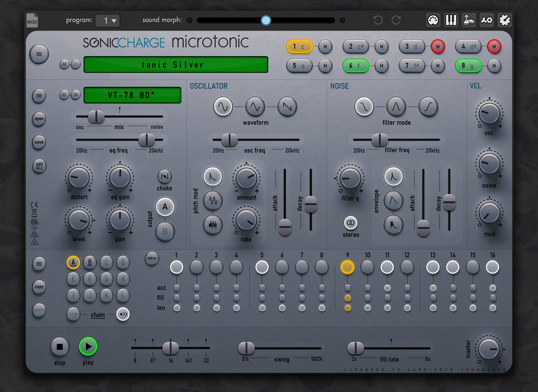Select exponential noise envelope shape

394,177
